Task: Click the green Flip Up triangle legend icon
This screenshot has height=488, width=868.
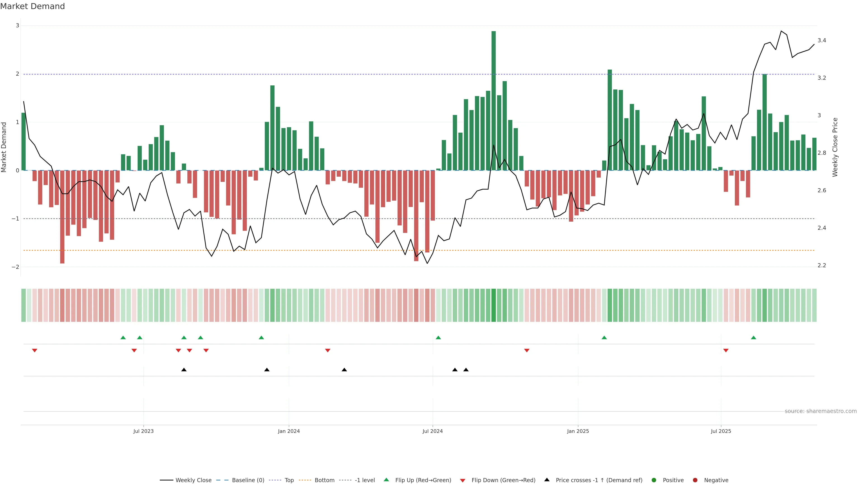Action: coord(387,480)
